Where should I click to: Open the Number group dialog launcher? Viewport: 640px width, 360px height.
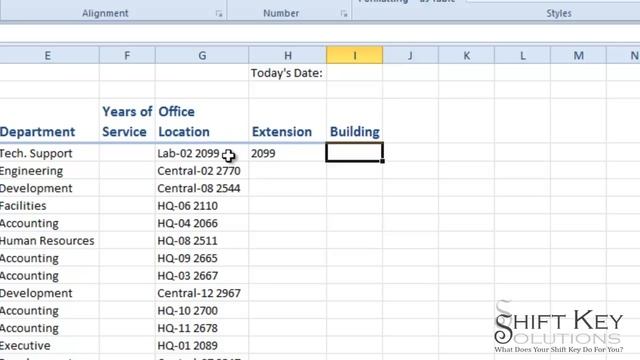[344, 13]
